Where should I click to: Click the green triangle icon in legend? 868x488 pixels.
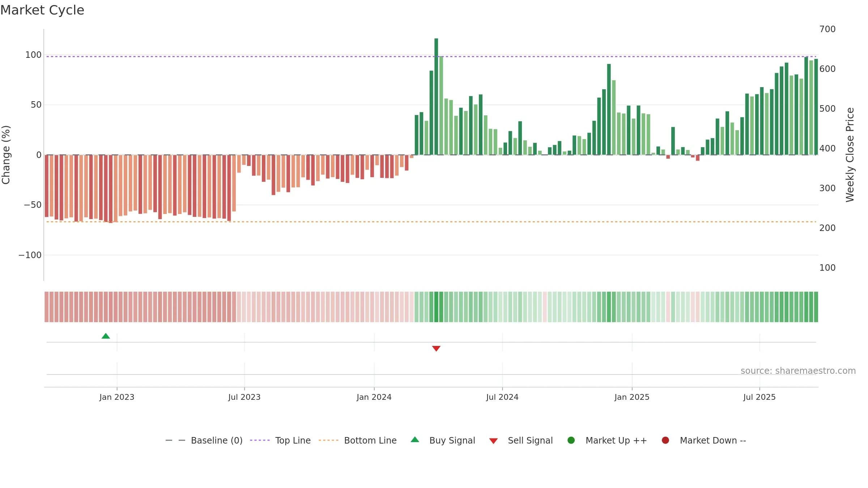click(x=415, y=440)
